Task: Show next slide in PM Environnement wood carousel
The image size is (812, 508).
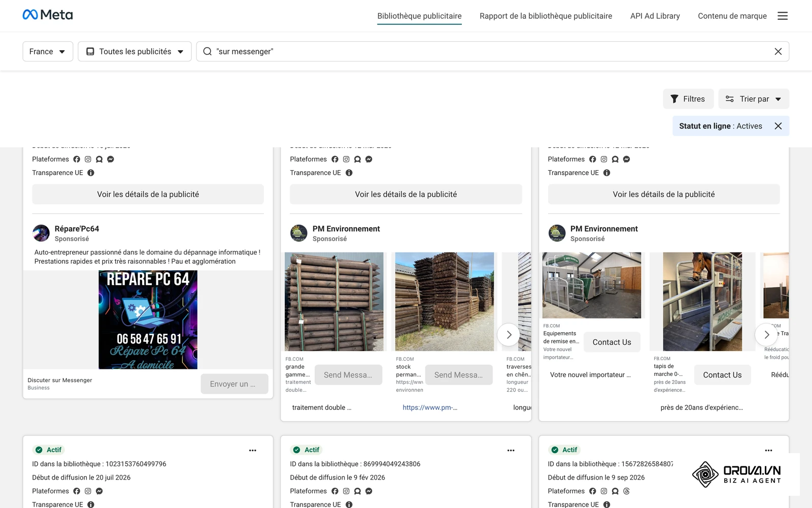Action: (x=509, y=335)
